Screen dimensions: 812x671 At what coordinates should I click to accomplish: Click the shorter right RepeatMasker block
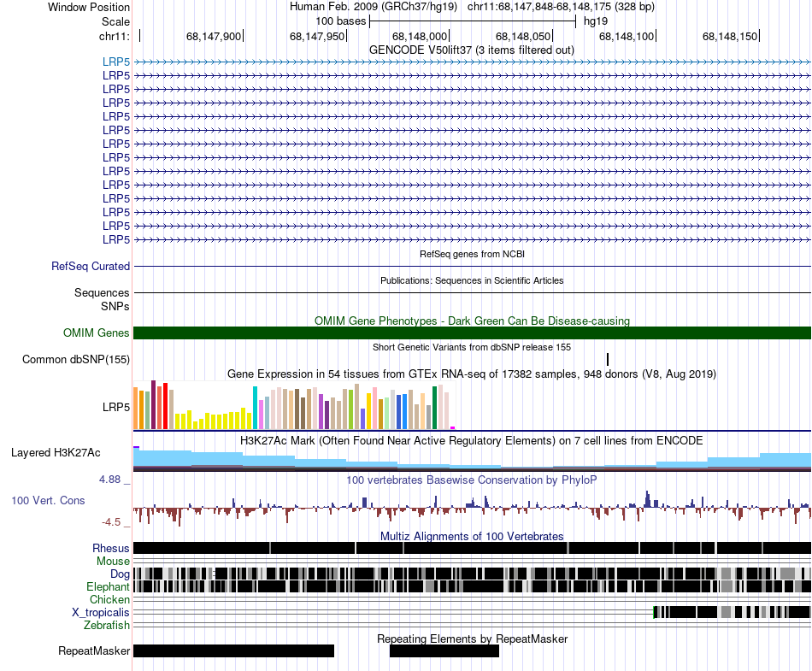click(x=444, y=650)
